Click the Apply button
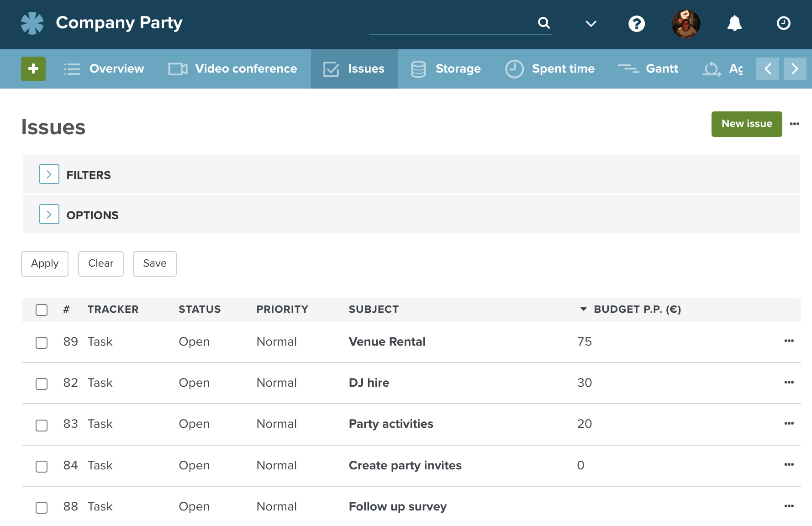This screenshot has height=526, width=812. click(45, 263)
